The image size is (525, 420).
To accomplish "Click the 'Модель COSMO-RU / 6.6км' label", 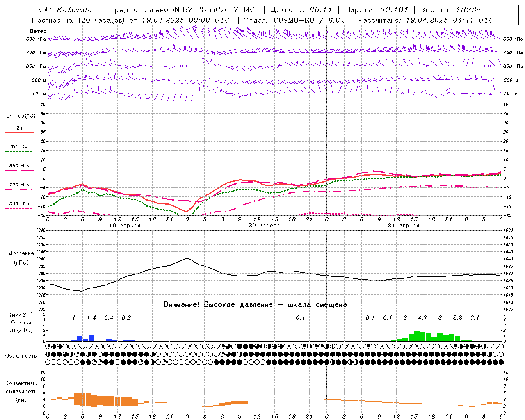I will [296, 20].
